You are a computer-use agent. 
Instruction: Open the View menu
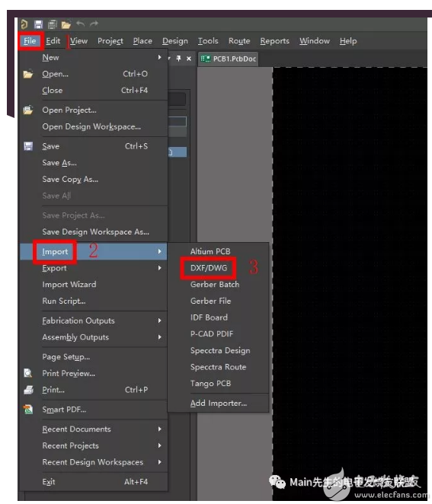(x=78, y=41)
